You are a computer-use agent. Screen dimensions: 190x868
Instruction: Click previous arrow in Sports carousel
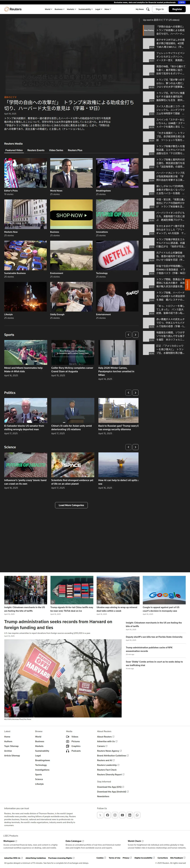(x=129, y=335)
